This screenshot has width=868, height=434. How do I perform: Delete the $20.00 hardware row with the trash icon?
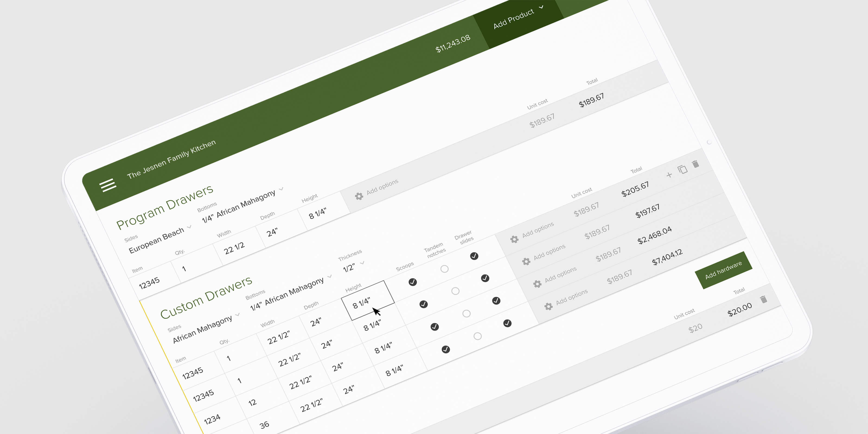(x=763, y=299)
